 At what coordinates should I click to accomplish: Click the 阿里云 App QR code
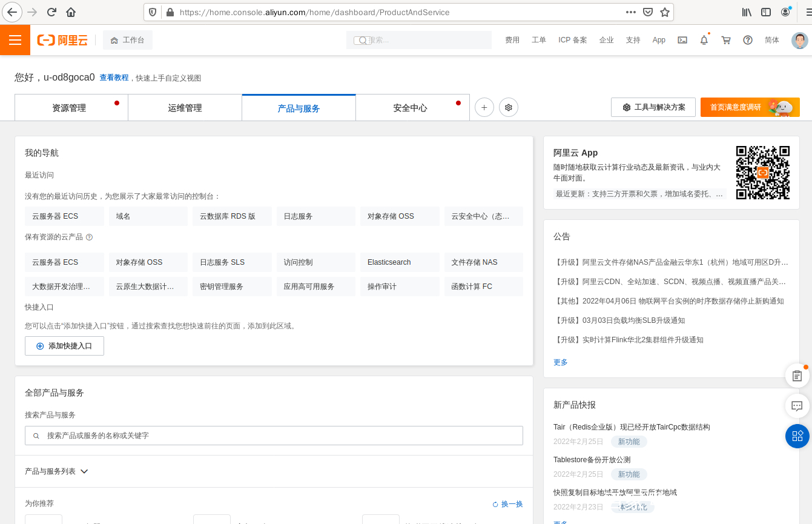click(763, 173)
